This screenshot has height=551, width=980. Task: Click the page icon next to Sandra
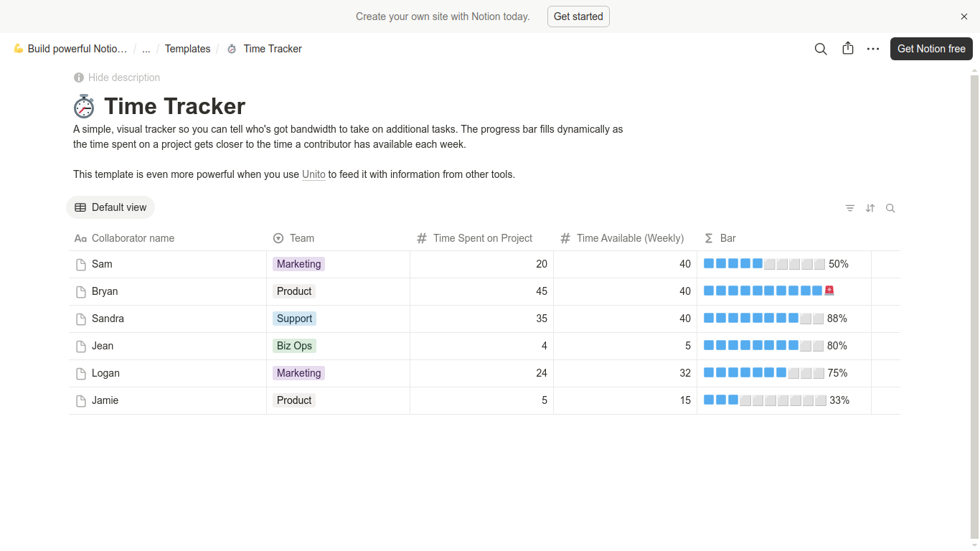tap(81, 319)
